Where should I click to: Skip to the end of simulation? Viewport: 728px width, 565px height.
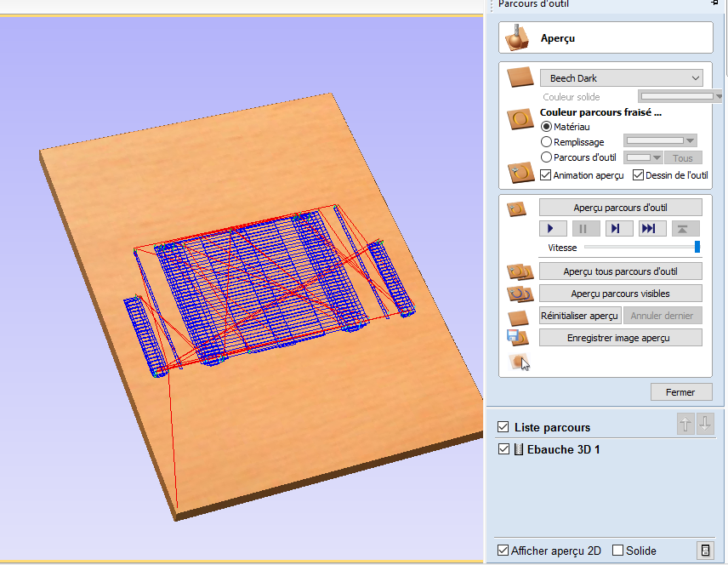[x=652, y=228]
